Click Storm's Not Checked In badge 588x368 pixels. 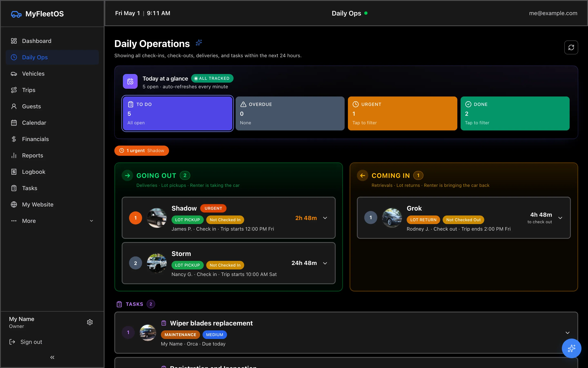[225, 265]
